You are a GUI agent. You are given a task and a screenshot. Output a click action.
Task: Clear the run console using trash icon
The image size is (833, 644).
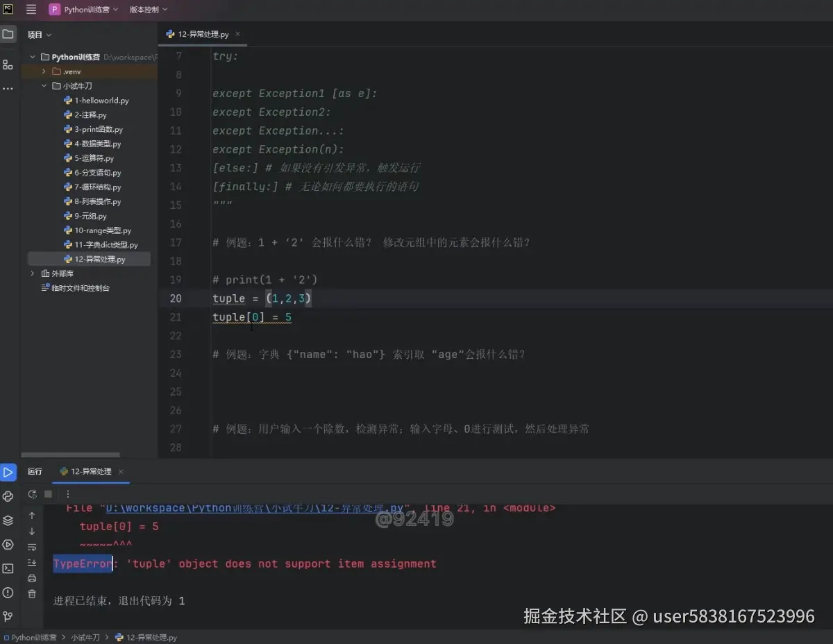[x=31, y=593]
